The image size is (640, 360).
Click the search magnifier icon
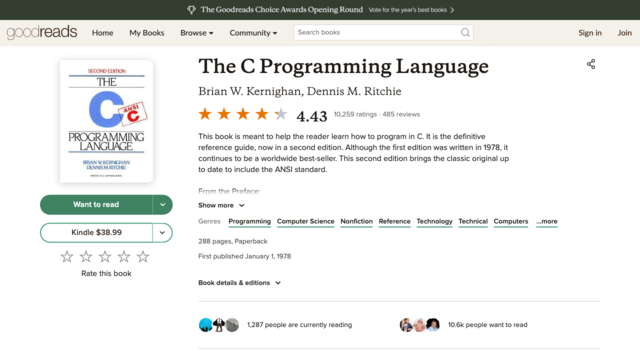click(465, 33)
